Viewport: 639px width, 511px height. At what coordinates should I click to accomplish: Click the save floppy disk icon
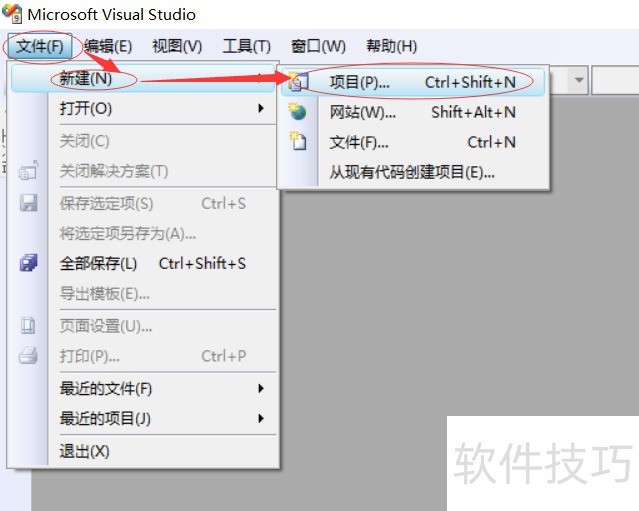[29, 203]
